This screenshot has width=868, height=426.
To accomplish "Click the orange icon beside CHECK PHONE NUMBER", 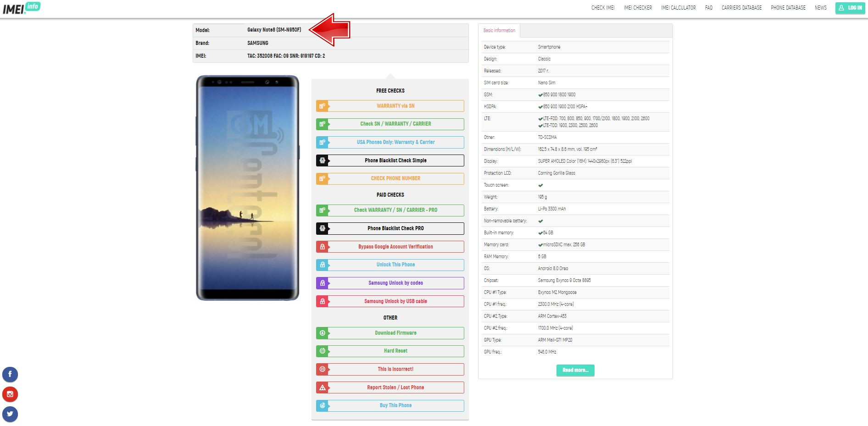I will [322, 178].
